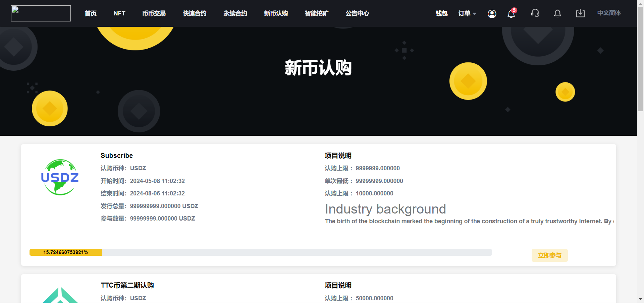Viewport: 644px width, 303px height.
Task: Go to 首页 home page
Action: 91,13
